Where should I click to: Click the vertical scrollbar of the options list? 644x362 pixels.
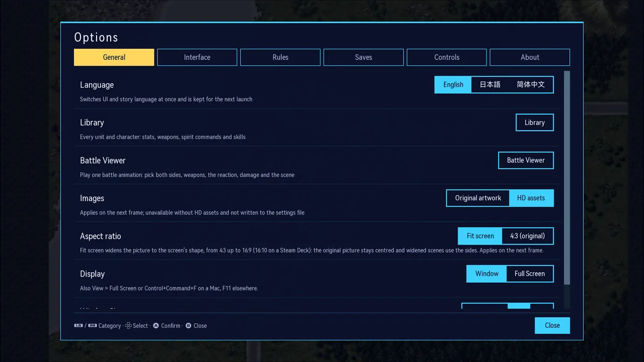click(x=567, y=190)
